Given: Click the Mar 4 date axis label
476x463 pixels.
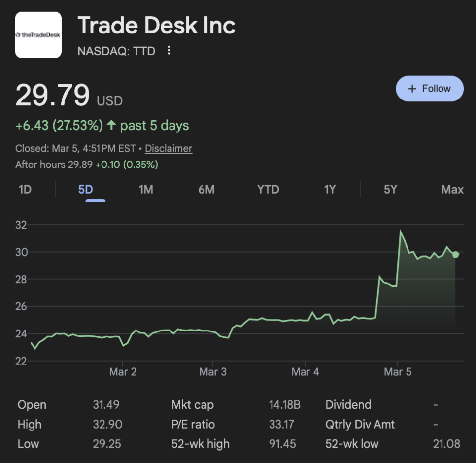Looking at the screenshot, I should point(305,372).
